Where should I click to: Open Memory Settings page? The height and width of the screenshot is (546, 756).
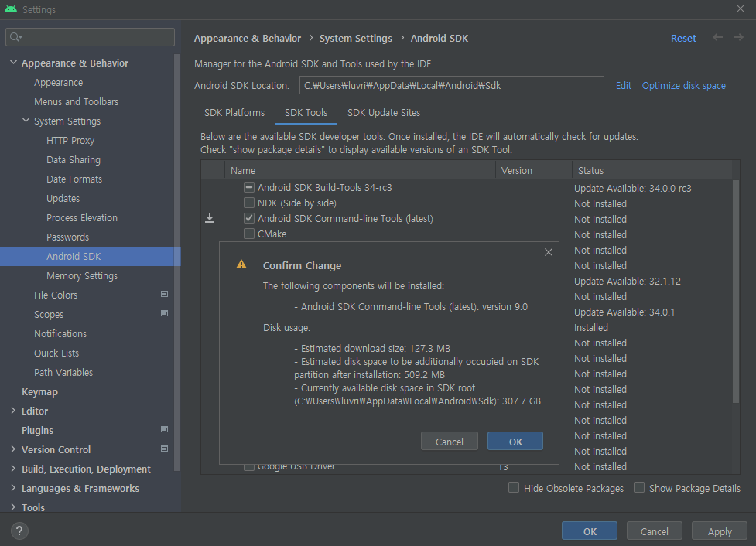pos(82,275)
